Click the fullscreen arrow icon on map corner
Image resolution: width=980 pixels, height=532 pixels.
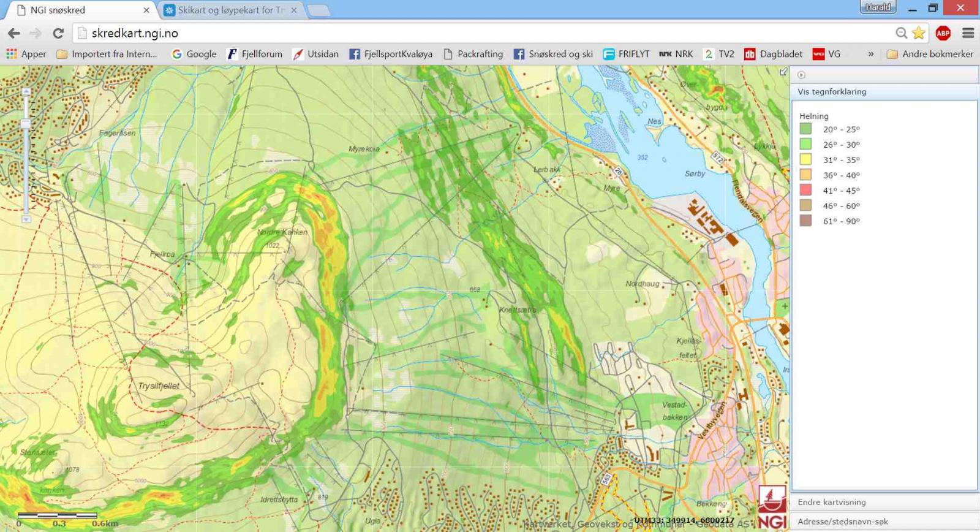[783, 72]
